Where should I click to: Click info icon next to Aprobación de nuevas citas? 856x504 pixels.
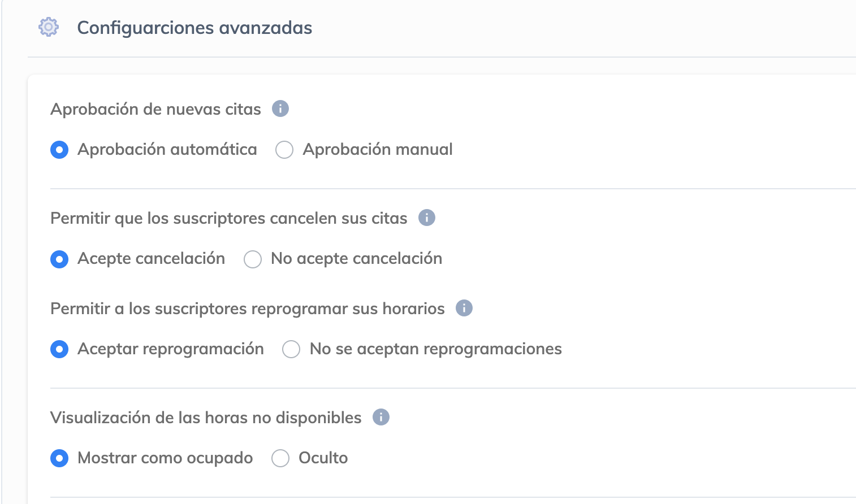(280, 108)
